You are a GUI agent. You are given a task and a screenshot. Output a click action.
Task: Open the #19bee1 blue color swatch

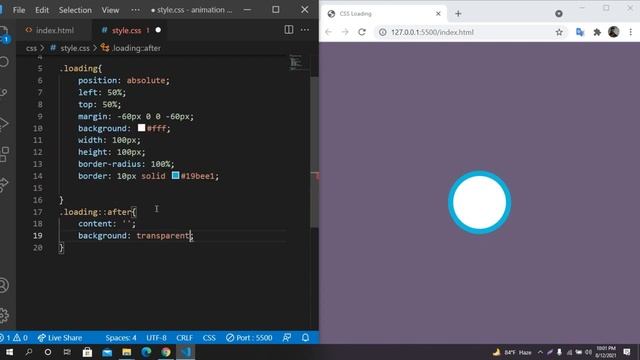(176, 176)
